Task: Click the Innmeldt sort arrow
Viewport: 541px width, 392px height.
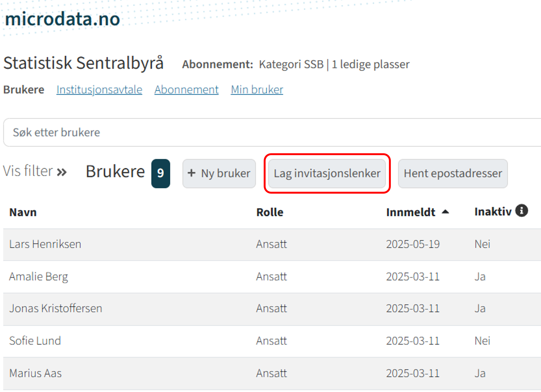Action: [445, 212]
